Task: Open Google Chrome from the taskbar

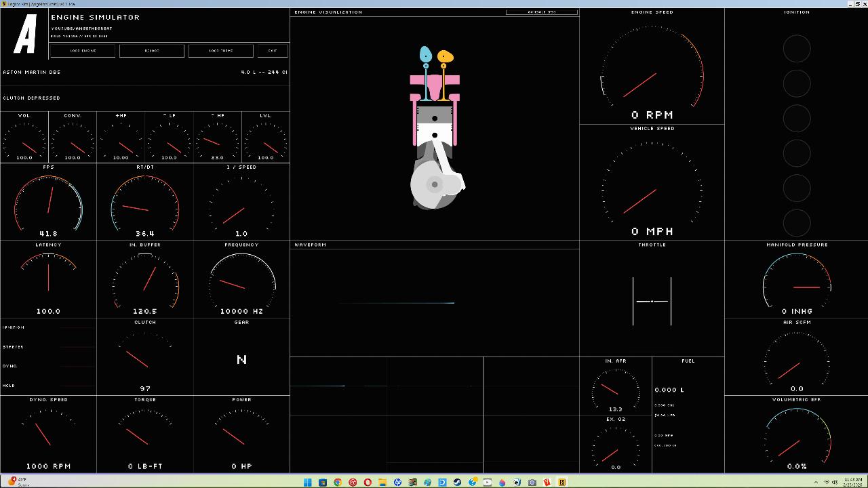Action: click(338, 483)
